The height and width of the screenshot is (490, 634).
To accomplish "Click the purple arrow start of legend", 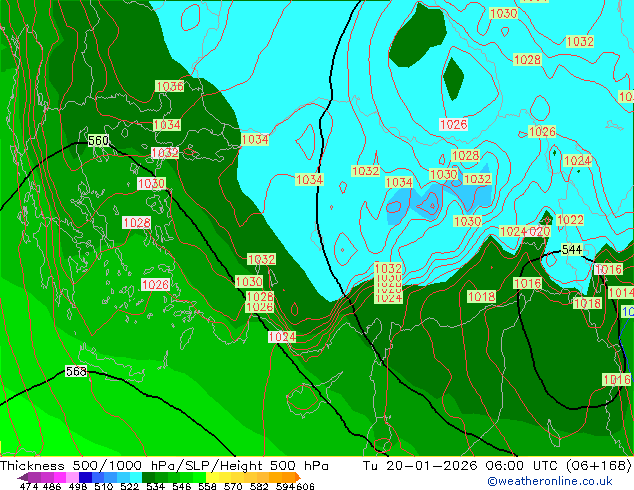I will point(22,477).
